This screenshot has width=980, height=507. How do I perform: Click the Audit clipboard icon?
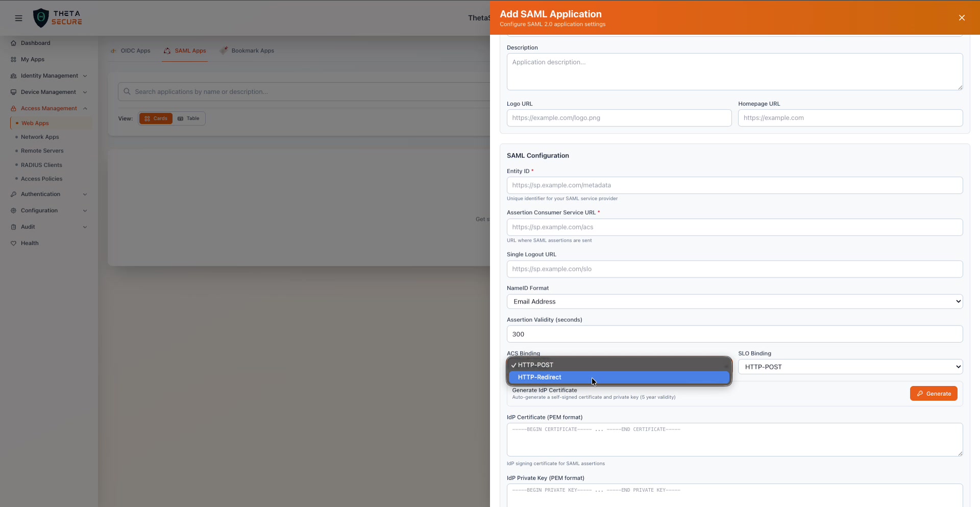(x=14, y=227)
